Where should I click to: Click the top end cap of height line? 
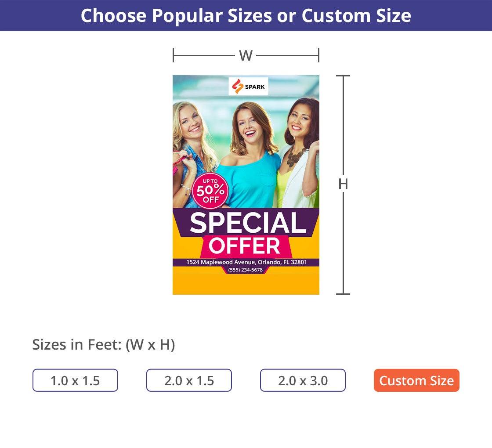(x=343, y=76)
